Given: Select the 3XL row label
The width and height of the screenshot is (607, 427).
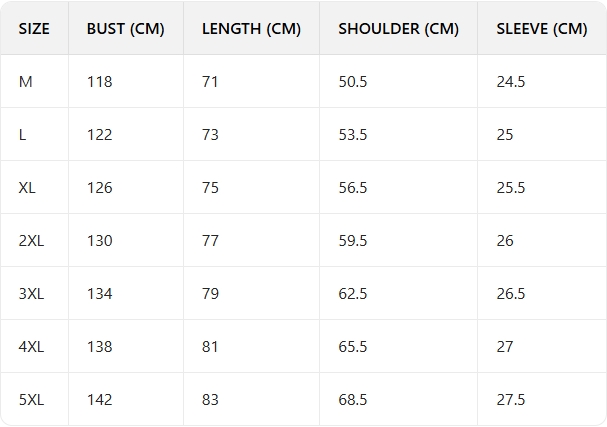Looking at the screenshot, I should pos(31,294).
